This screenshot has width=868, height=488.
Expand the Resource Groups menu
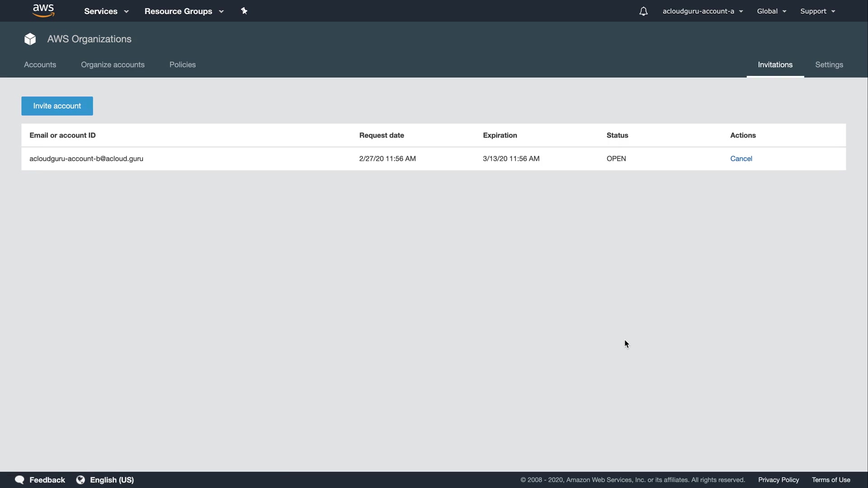tap(184, 11)
